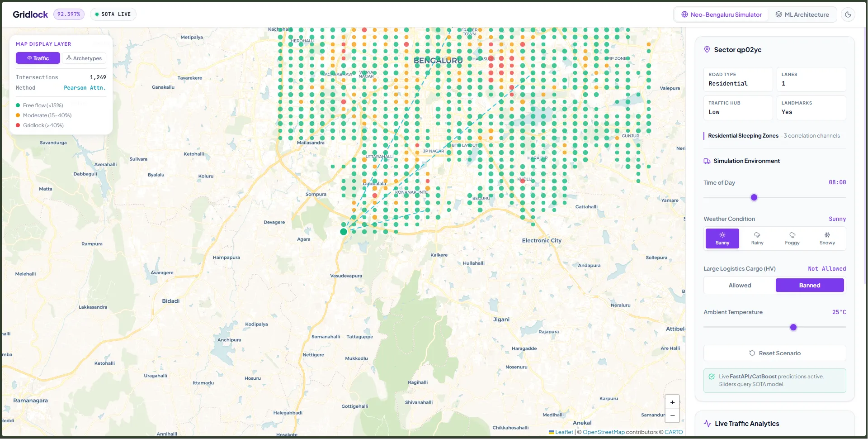Zoom in the map with plus button
Image resolution: width=868 pixels, height=439 pixels.
coord(672,402)
